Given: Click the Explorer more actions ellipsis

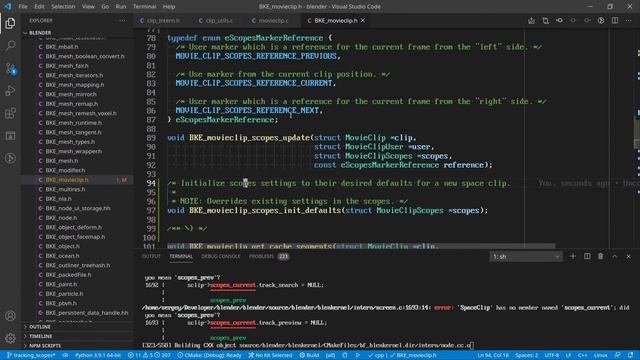Looking at the screenshot, I should point(122,20).
